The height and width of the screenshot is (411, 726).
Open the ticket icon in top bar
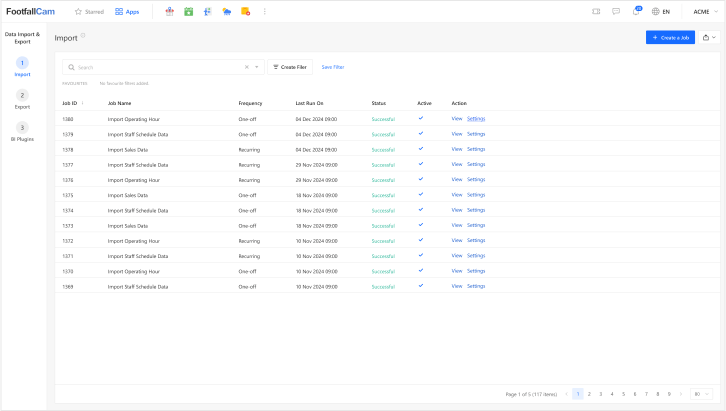tap(596, 12)
